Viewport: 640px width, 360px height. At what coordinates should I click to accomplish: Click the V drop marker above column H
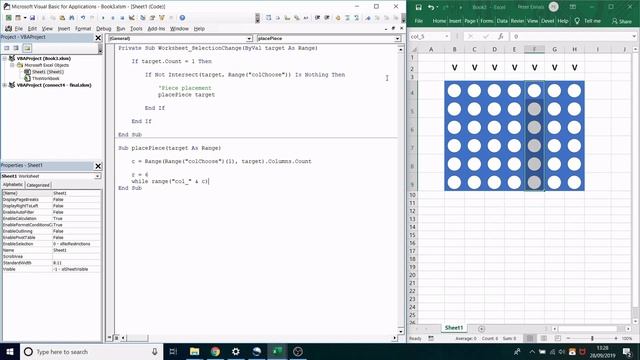tap(574, 67)
